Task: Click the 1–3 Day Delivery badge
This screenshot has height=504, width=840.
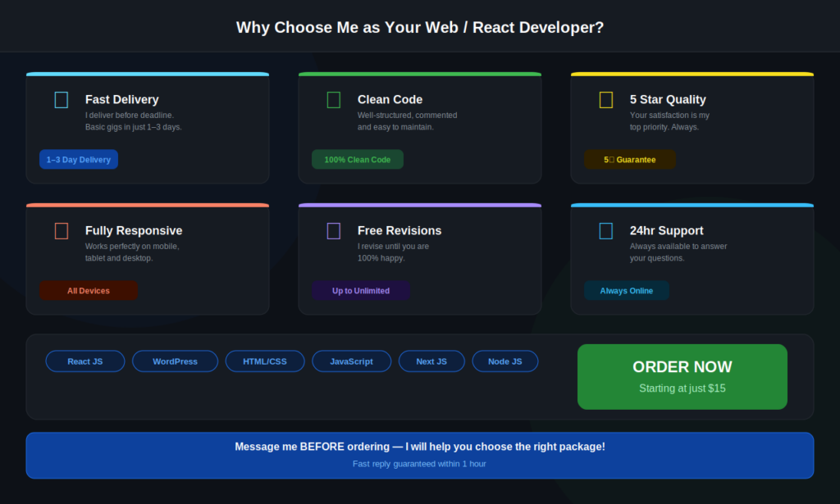Action: click(79, 160)
